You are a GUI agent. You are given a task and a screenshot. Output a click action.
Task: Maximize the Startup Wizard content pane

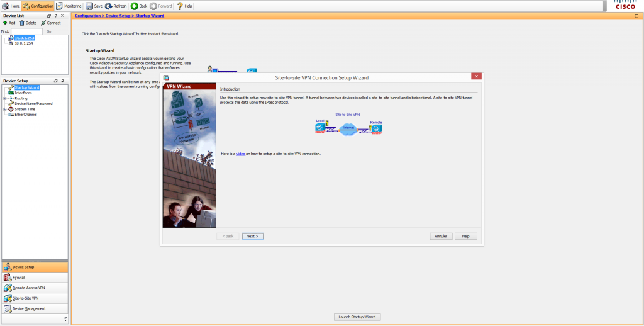636,16
